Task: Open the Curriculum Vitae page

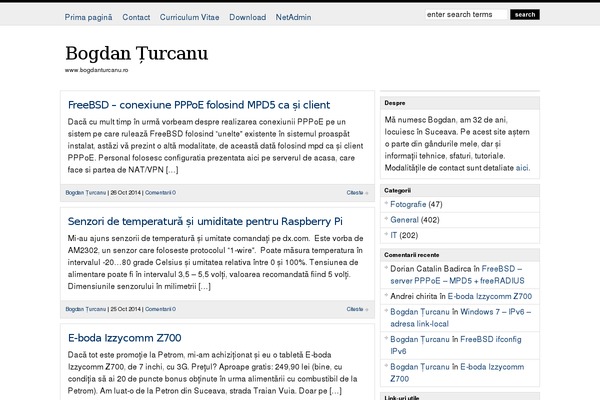Action: pos(189,17)
